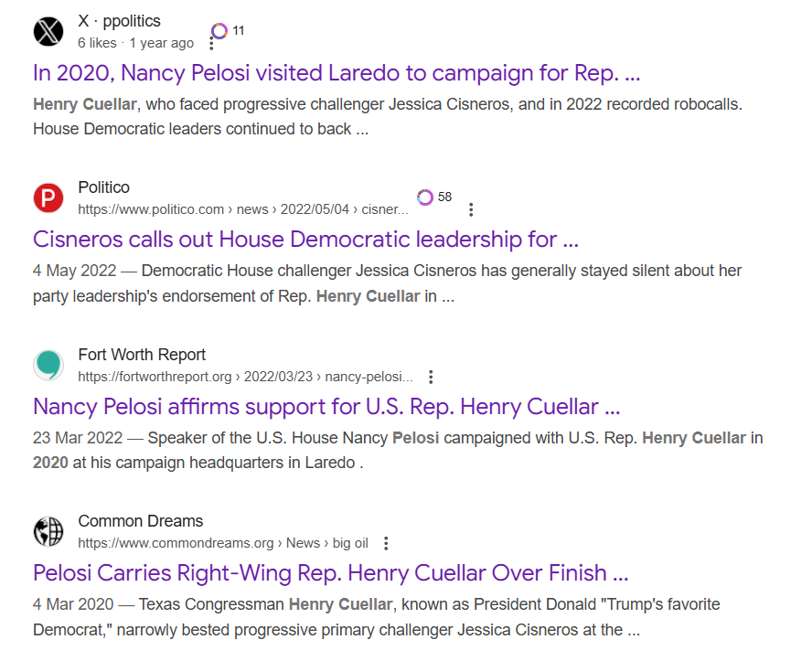Open three-dot menu for X ppolitics result

coord(211,43)
